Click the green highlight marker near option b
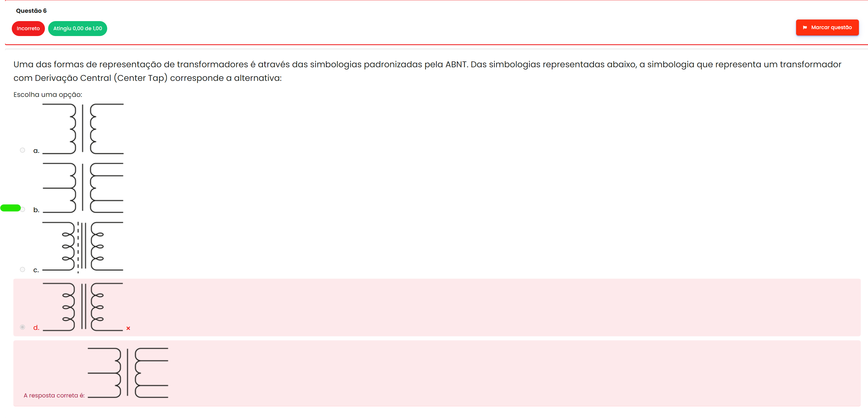The width and height of the screenshot is (868, 418). 10,208
